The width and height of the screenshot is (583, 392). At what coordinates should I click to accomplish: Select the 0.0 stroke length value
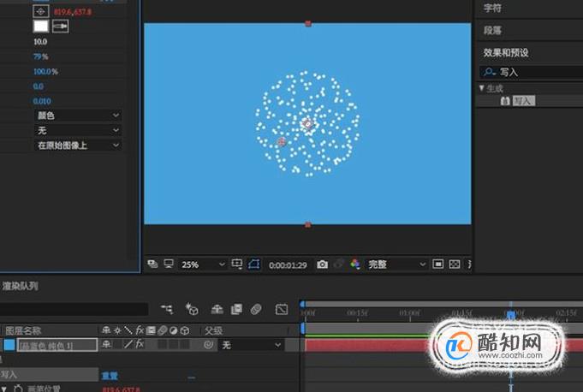click(38, 86)
